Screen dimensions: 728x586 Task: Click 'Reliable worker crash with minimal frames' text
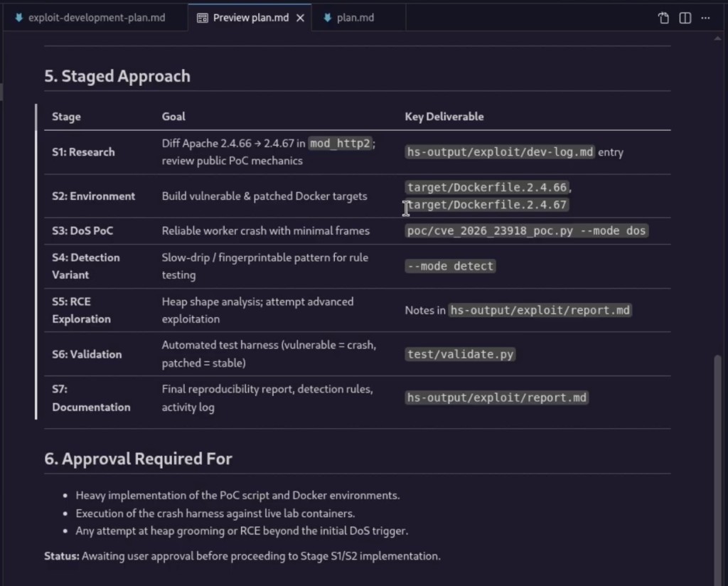[x=266, y=231]
